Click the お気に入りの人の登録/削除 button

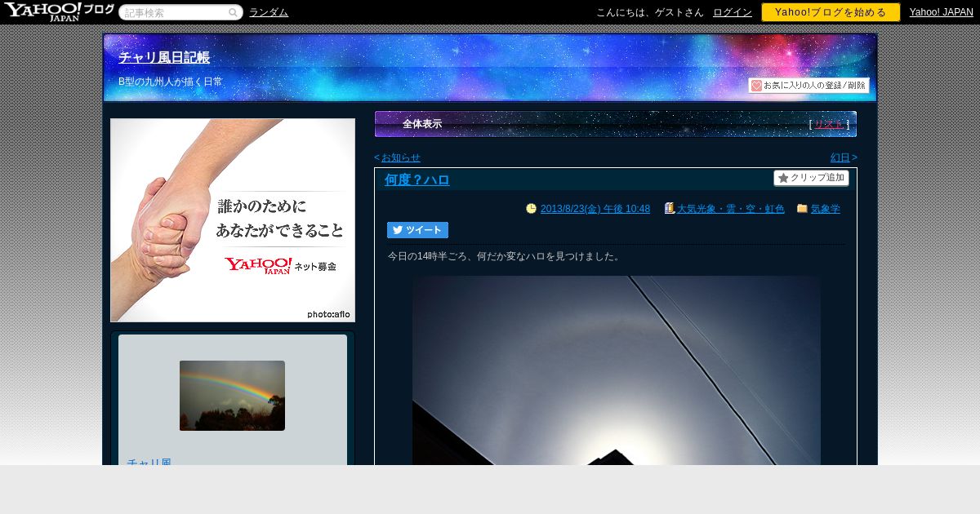808,85
